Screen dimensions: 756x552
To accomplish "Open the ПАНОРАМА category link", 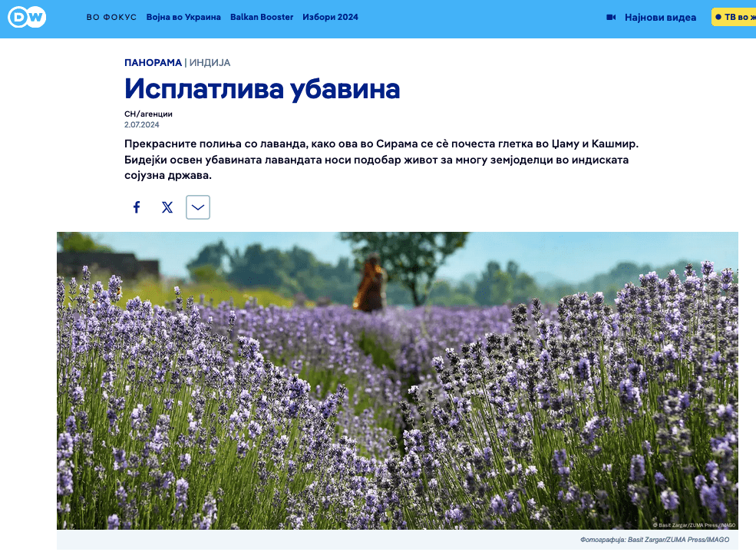I will pos(153,62).
